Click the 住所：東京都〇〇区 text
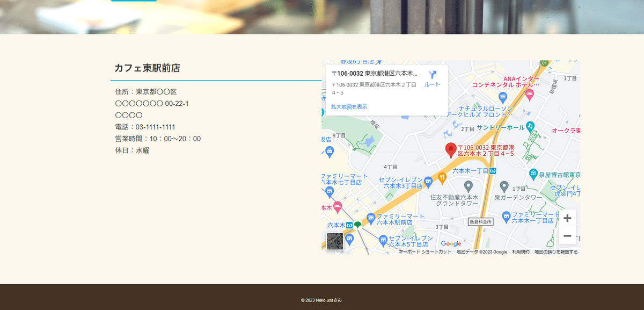The image size is (644, 310). coord(146,92)
